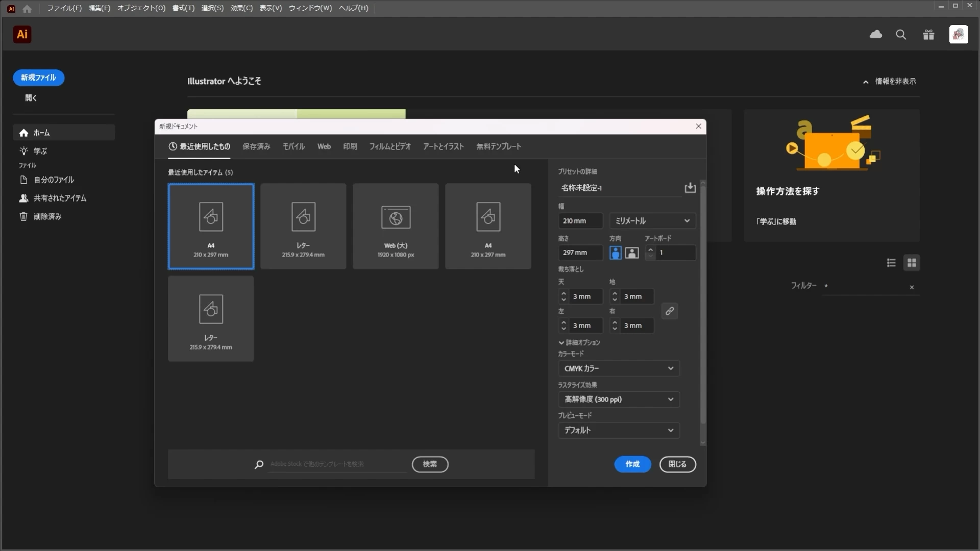
Task: Click the height field showing 297 mm
Action: click(x=580, y=253)
